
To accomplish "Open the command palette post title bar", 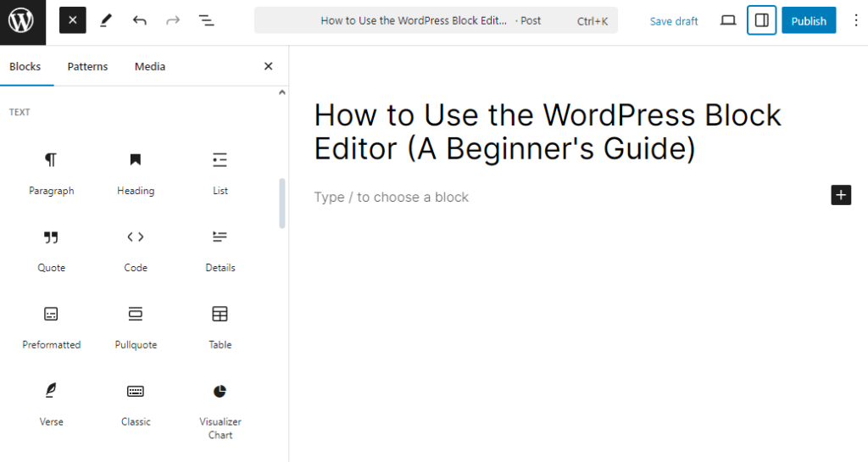I will pos(436,20).
